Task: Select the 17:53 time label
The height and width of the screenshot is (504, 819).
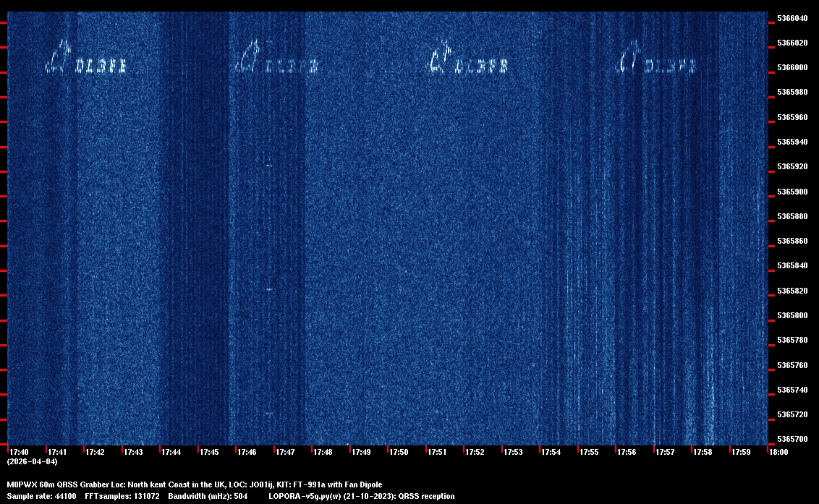Action: pyautogui.click(x=513, y=452)
